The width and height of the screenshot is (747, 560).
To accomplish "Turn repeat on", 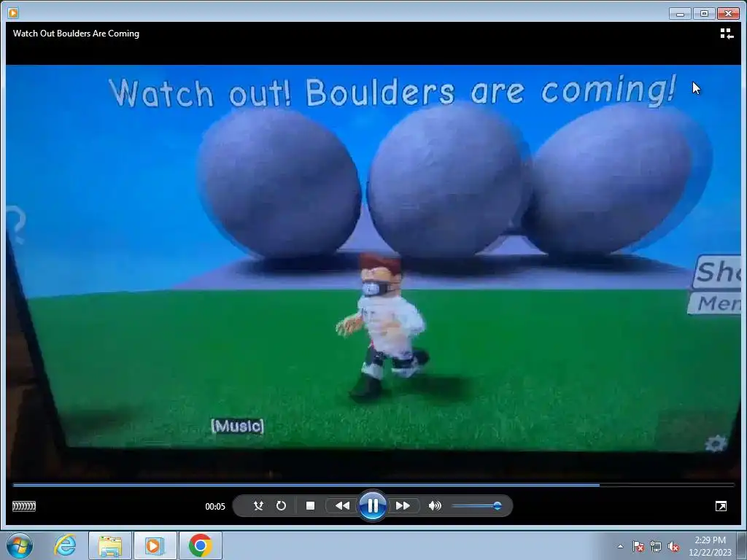I will coord(281,506).
